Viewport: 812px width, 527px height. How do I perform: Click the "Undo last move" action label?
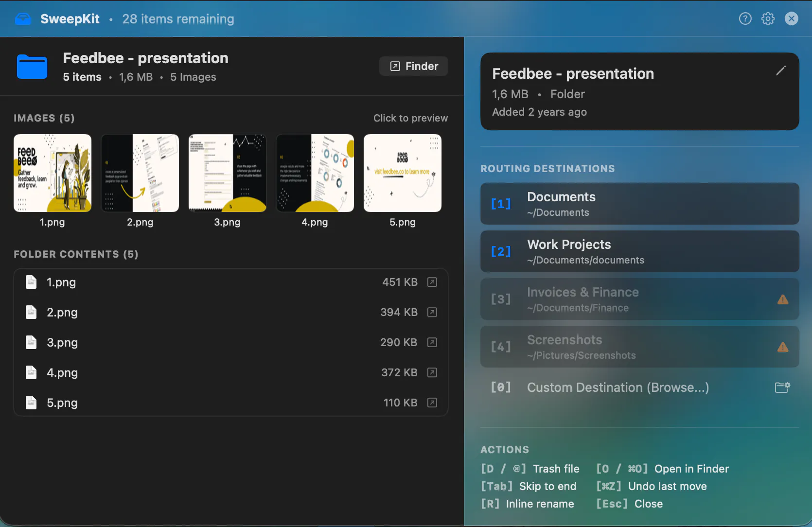(x=668, y=486)
